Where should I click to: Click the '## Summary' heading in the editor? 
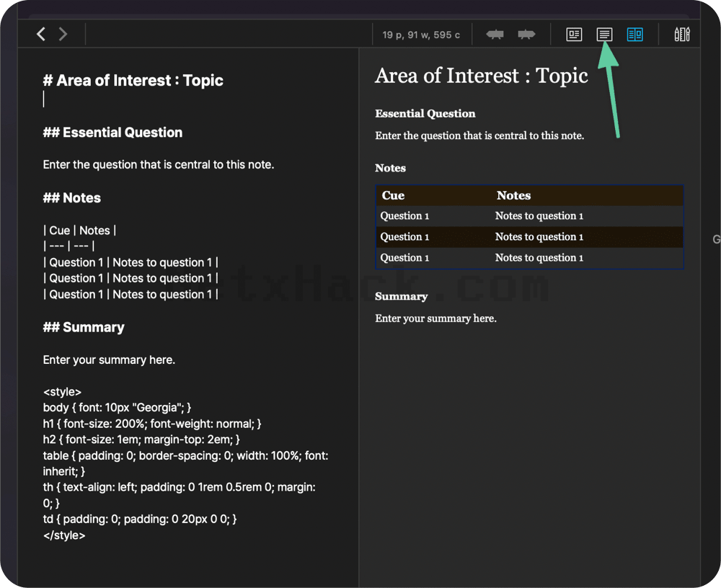click(x=84, y=327)
